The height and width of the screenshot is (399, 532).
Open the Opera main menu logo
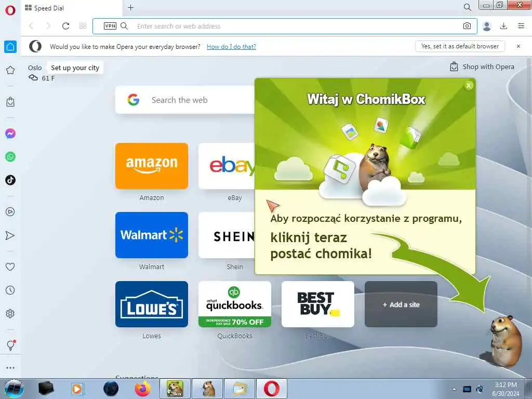(x=10, y=10)
